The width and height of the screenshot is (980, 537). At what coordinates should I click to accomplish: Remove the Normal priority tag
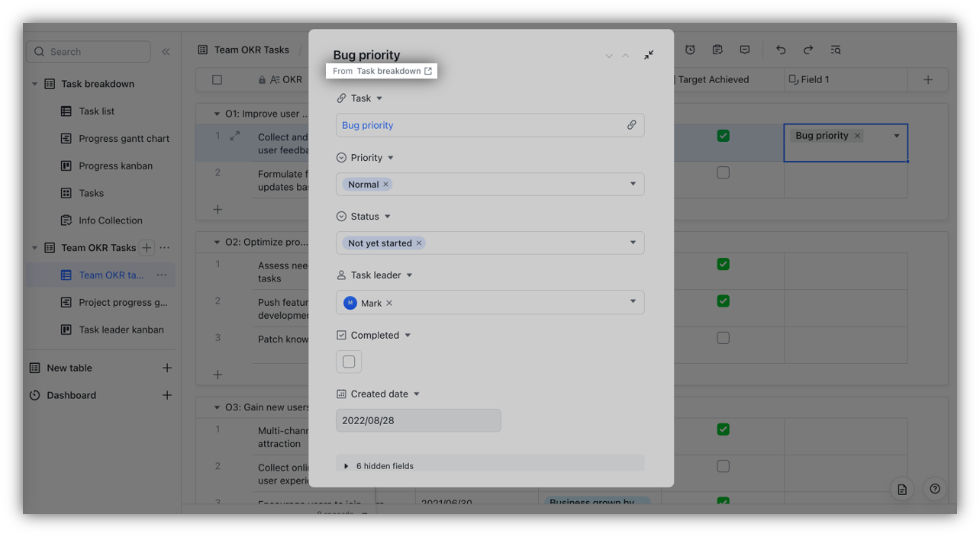point(385,184)
